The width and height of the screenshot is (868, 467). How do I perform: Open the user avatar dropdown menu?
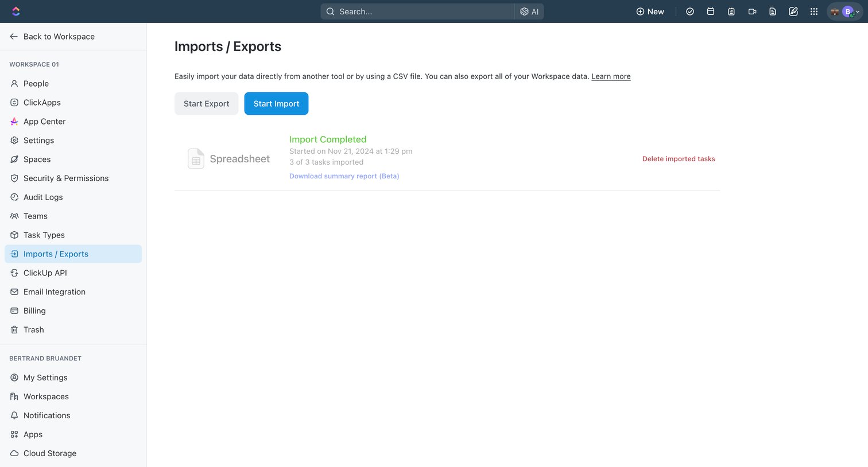pyautogui.click(x=846, y=11)
